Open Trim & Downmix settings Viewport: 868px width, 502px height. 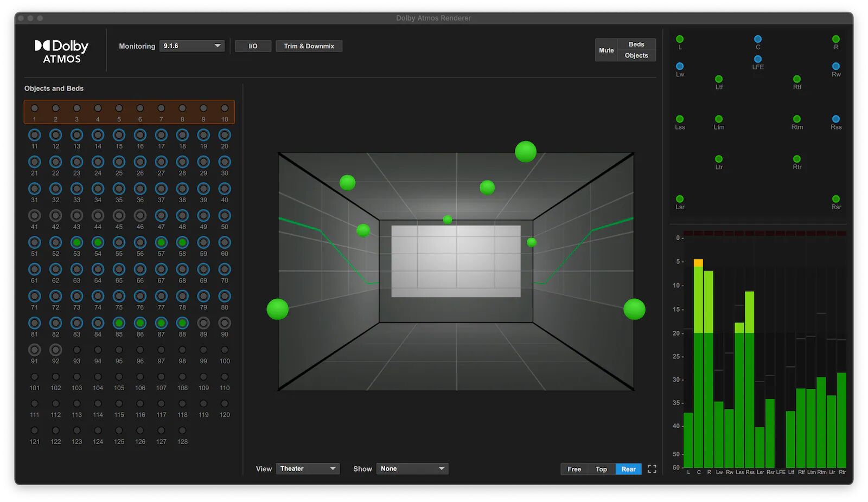tap(309, 46)
